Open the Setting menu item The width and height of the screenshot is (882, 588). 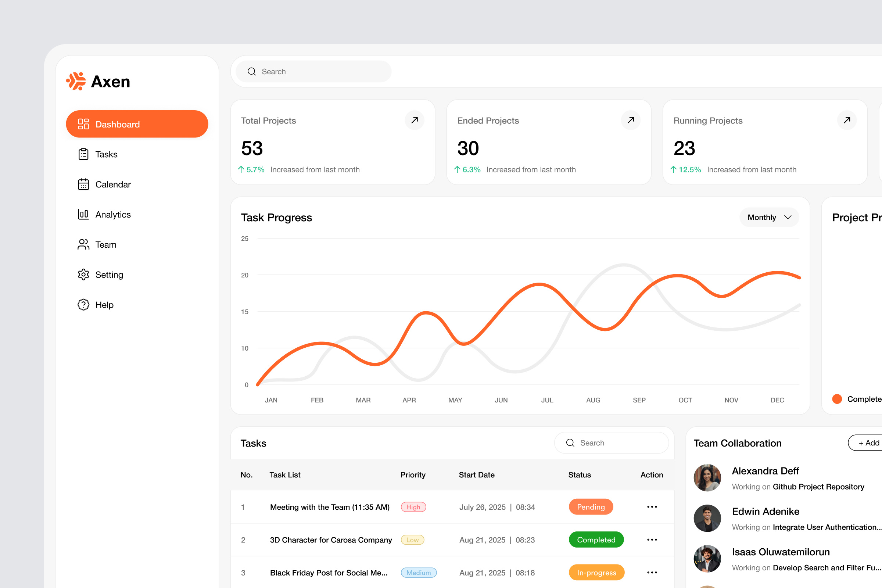coord(83,275)
